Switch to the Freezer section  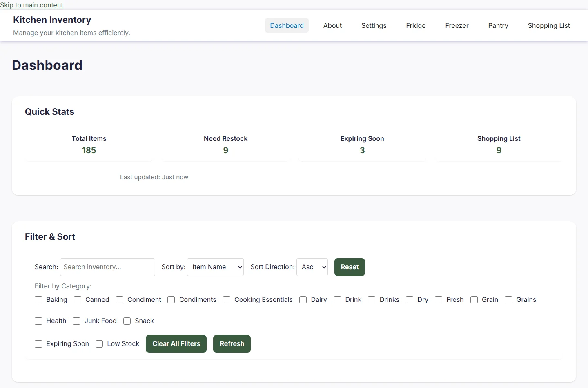[x=457, y=25]
